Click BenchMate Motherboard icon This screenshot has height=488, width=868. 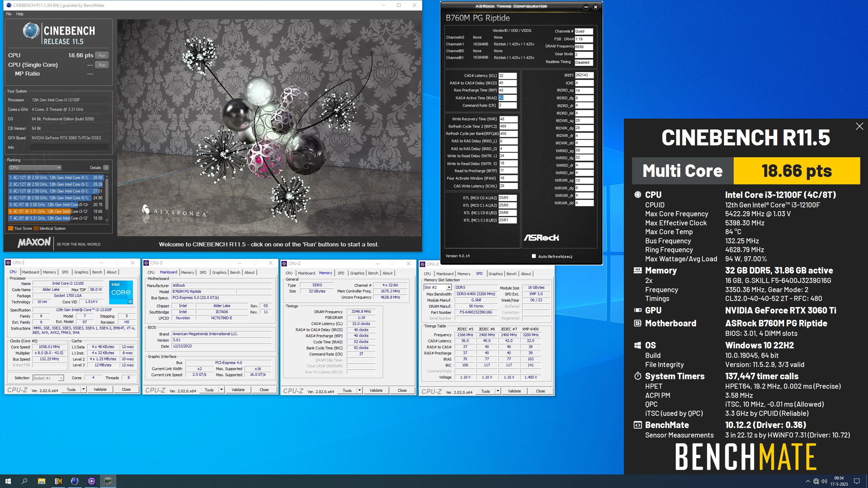637,323
